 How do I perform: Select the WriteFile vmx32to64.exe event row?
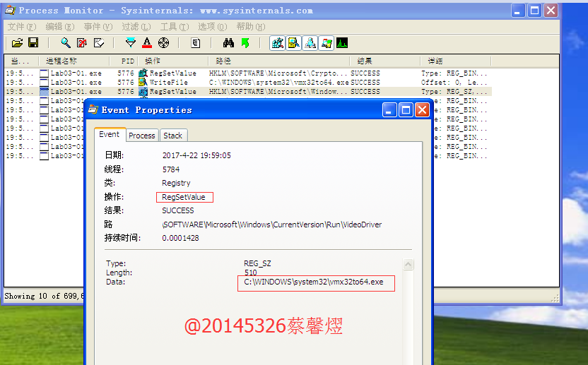[x=247, y=83]
